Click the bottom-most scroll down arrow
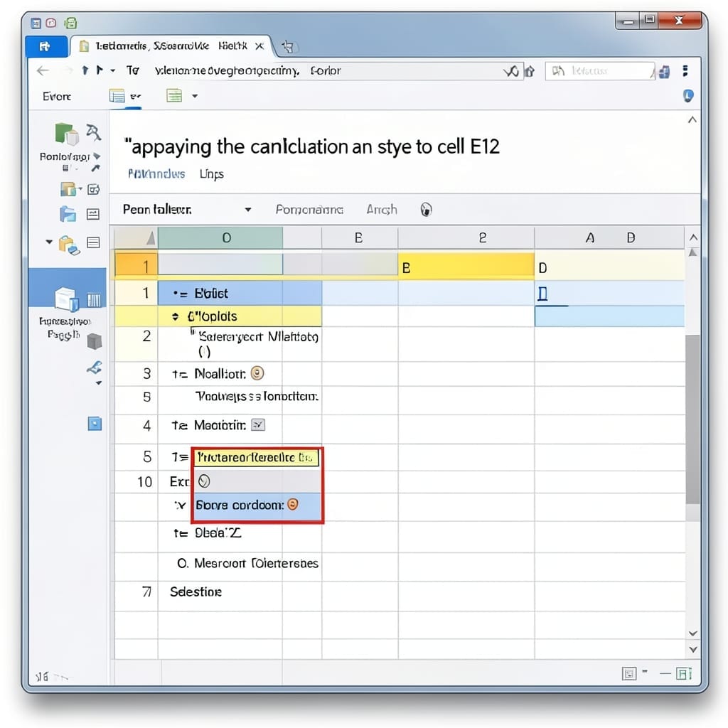This screenshot has width=728, height=728. (x=692, y=650)
